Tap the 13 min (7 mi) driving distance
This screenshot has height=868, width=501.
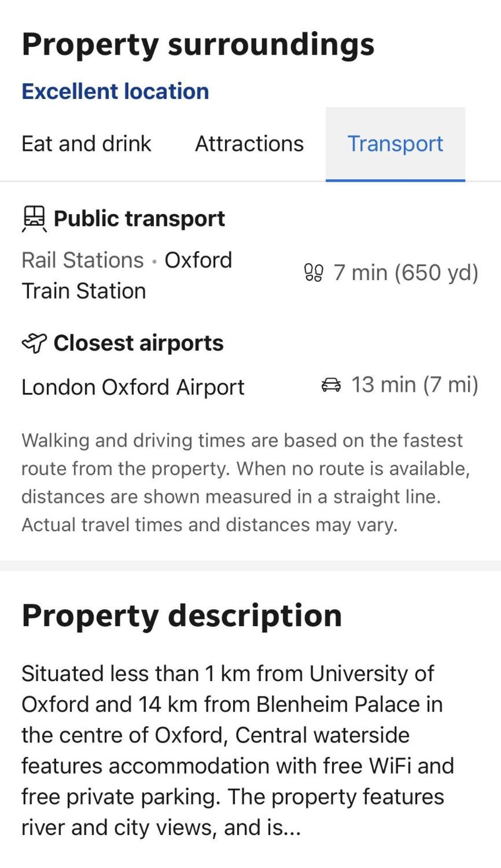tap(415, 384)
